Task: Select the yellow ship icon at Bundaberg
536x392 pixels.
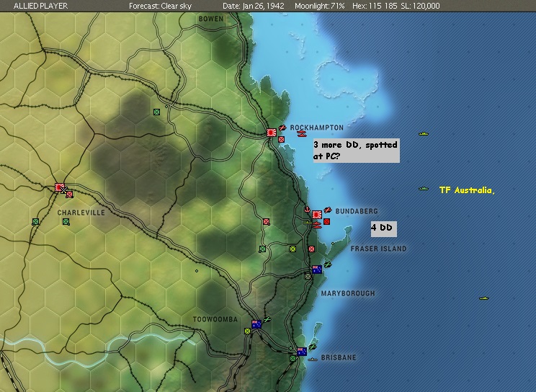Action: [x=308, y=223]
